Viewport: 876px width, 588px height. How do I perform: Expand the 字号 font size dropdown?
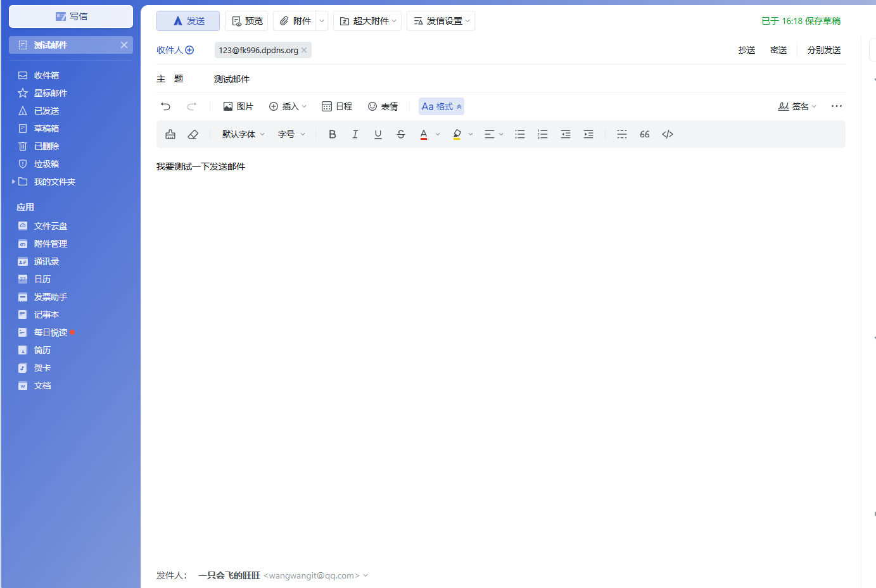tap(291, 134)
